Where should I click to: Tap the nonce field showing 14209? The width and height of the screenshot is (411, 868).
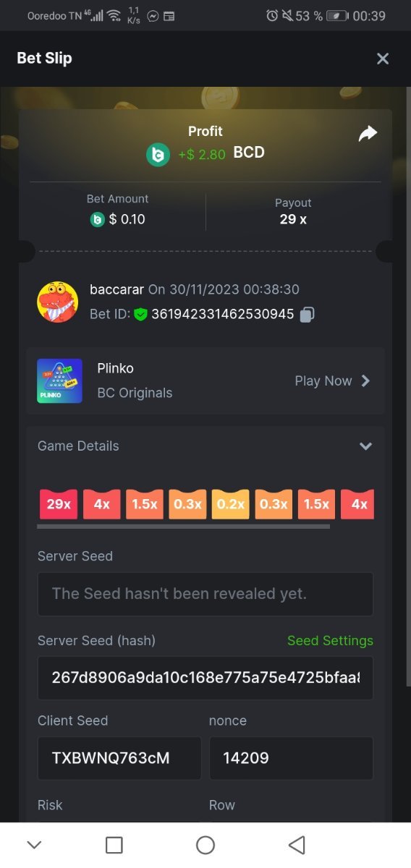(x=292, y=758)
